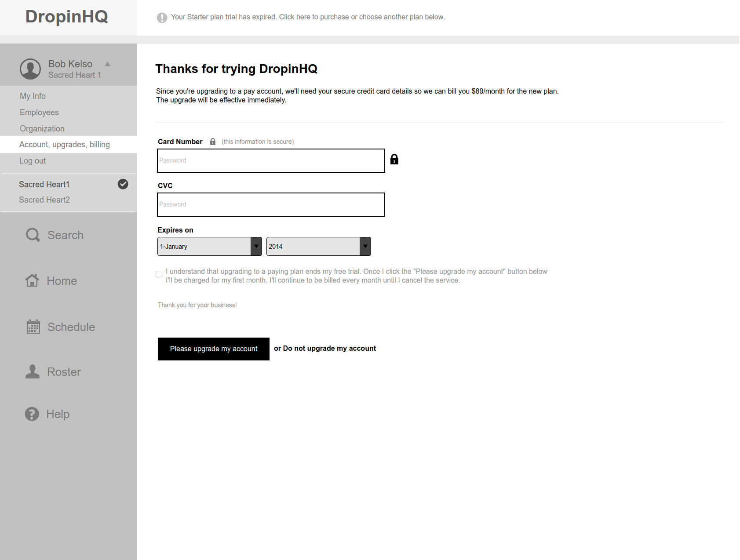740x560 pixels.
Task: Open the Employees menu item
Action: click(39, 113)
